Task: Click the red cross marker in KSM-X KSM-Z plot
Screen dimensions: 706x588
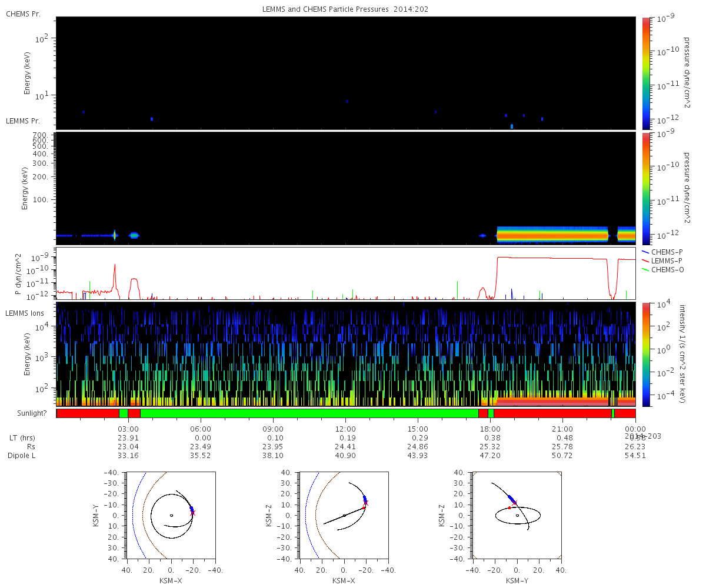Action: [365, 503]
